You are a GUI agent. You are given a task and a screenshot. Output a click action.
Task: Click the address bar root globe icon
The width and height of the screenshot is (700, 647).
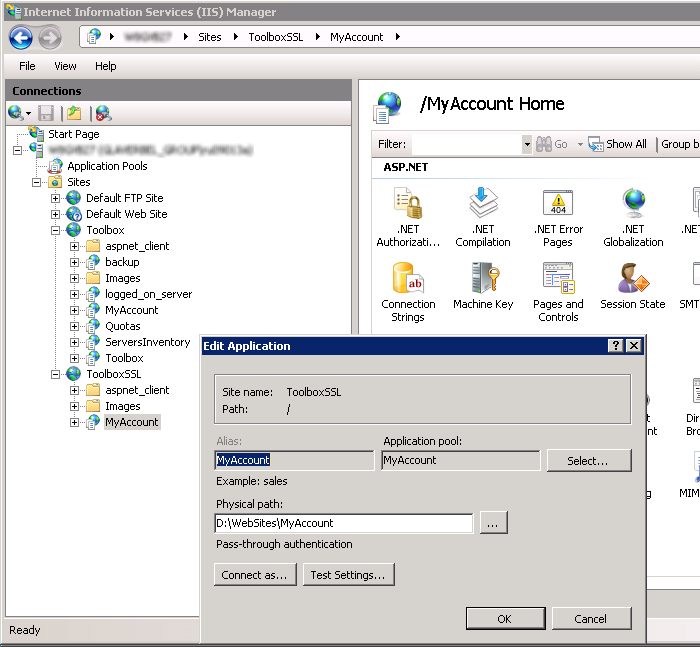point(94,37)
